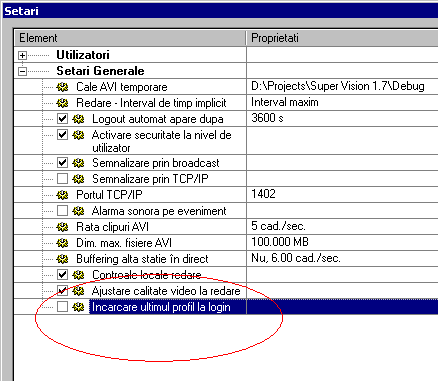This screenshot has height=381, width=438.
Task: Click the Interval maxim property value
Action: (x=285, y=102)
